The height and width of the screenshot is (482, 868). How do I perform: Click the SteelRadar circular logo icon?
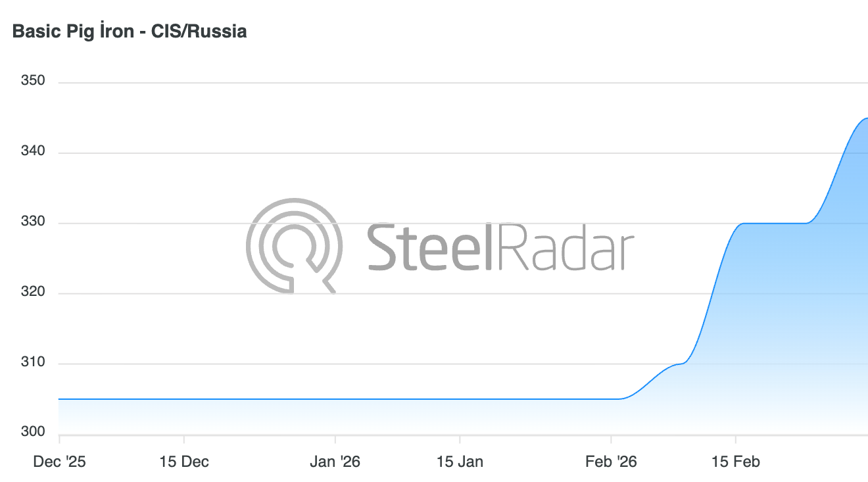click(293, 245)
